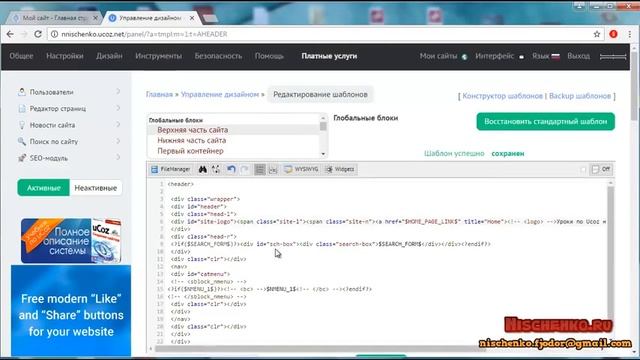Click the Поиск по сайту magnifier icon

(22, 142)
